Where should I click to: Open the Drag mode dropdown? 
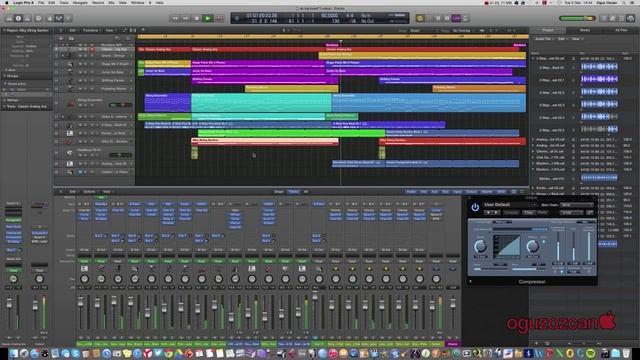tap(464, 31)
